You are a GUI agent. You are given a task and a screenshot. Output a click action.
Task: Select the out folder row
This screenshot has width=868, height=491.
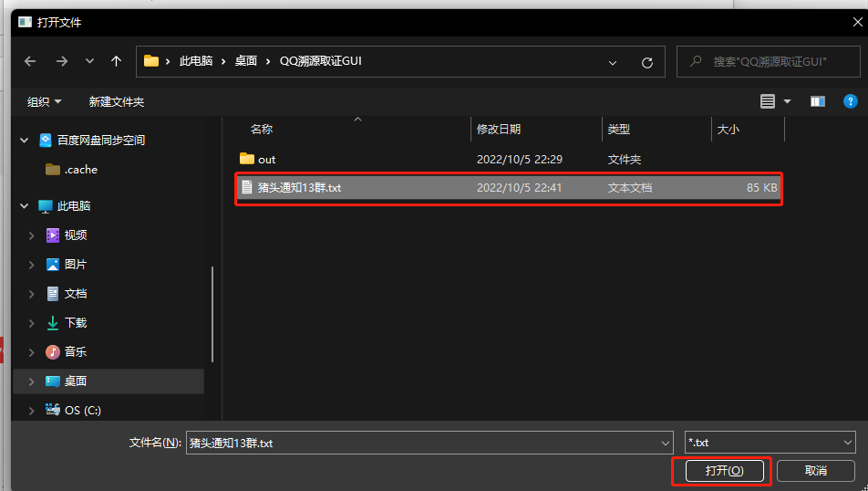pos(509,159)
